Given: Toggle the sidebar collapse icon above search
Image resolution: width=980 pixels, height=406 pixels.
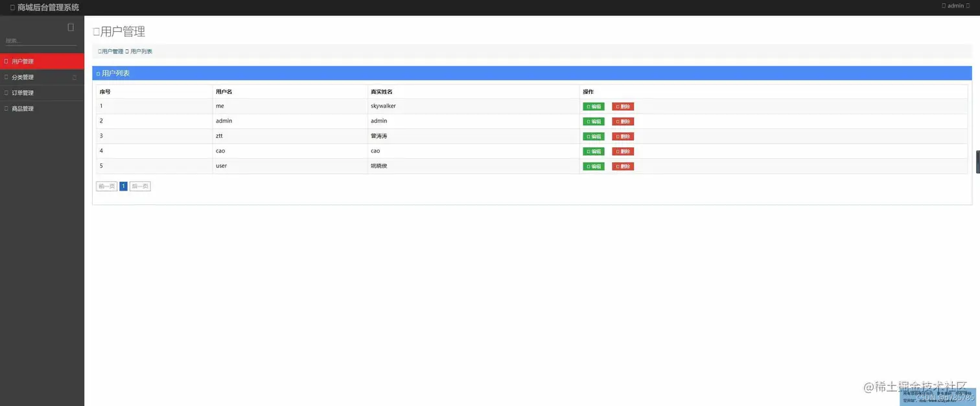Looking at the screenshot, I should click(x=71, y=27).
